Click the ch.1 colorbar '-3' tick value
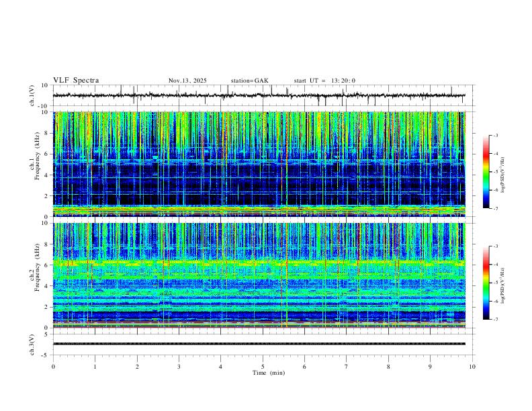 (x=496, y=135)
